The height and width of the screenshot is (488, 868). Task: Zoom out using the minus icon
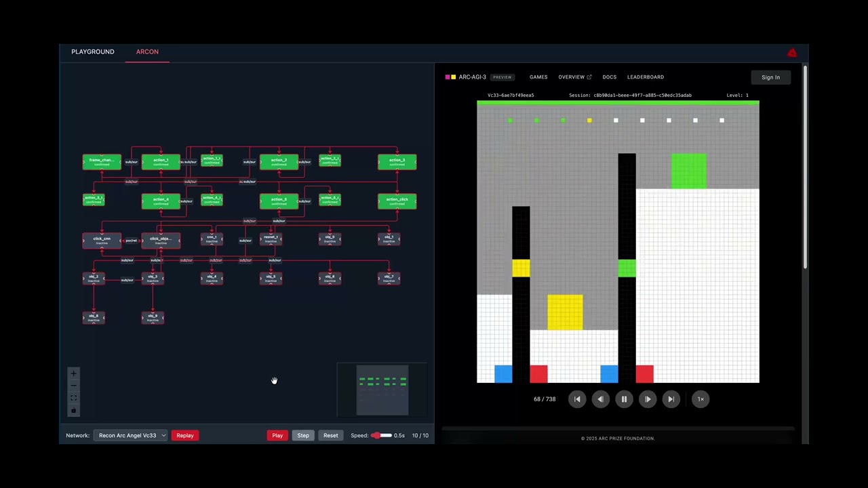73,386
